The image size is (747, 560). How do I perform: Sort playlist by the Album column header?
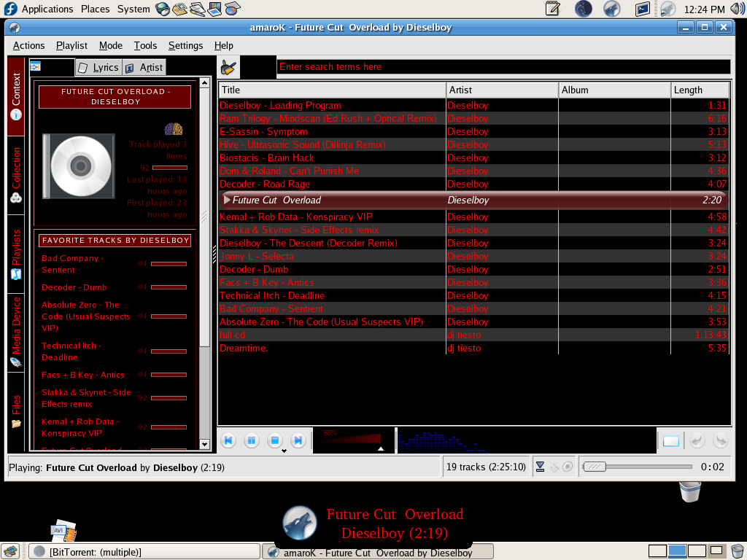point(615,90)
